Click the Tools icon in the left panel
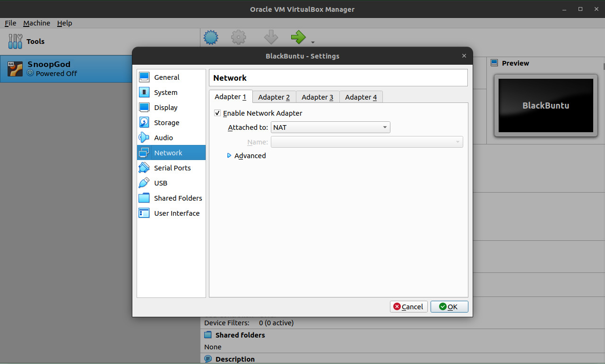This screenshot has height=364, width=605. click(x=15, y=42)
